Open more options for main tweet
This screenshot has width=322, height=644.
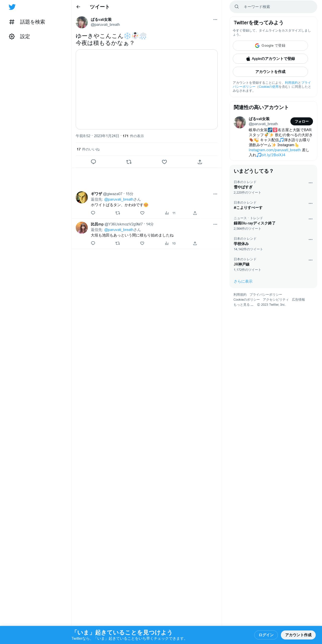click(215, 20)
